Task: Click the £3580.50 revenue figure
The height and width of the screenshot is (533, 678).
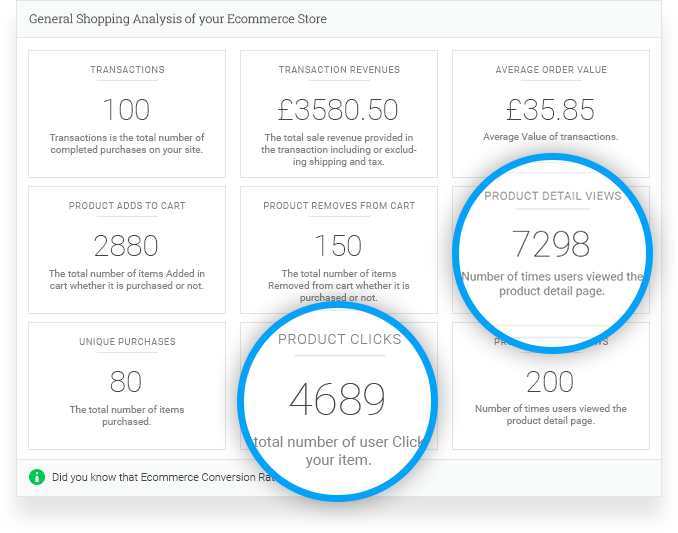Action: tap(338, 110)
